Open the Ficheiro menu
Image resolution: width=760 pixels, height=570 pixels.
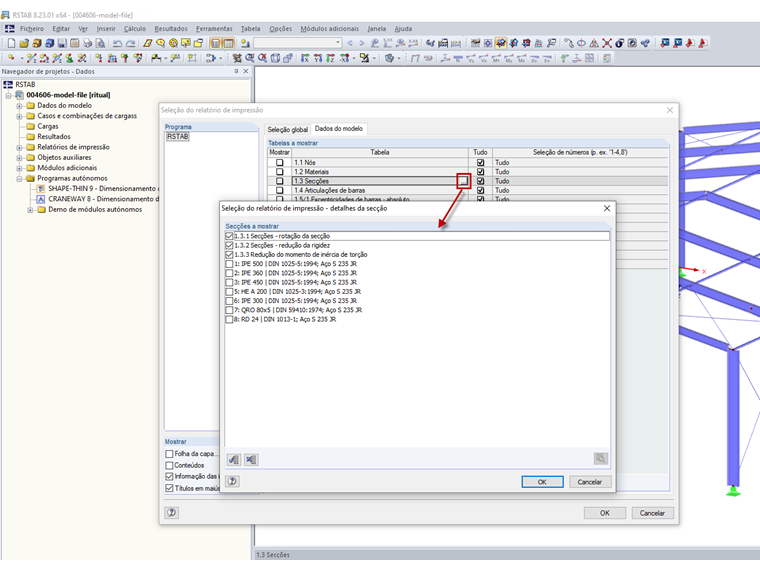[32, 29]
